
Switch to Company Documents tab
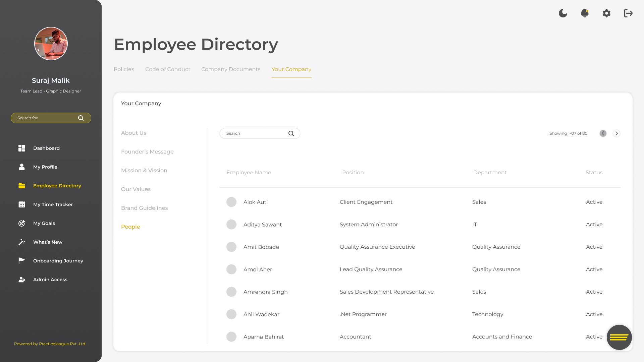click(x=231, y=69)
